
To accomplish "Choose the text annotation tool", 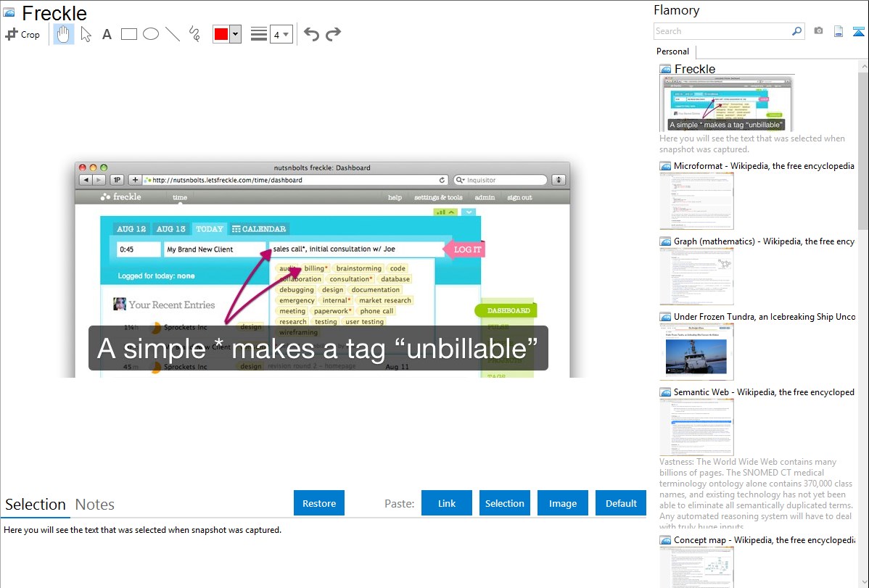I will [x=107, y=34].
